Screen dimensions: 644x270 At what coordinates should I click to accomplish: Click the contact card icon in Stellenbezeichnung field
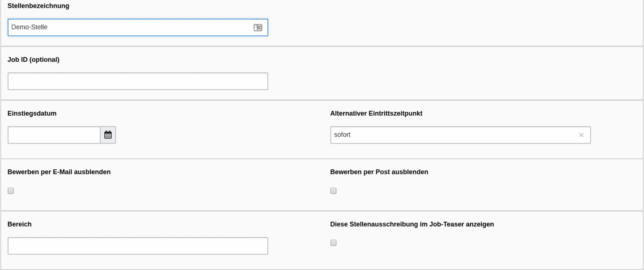point(258,27)
